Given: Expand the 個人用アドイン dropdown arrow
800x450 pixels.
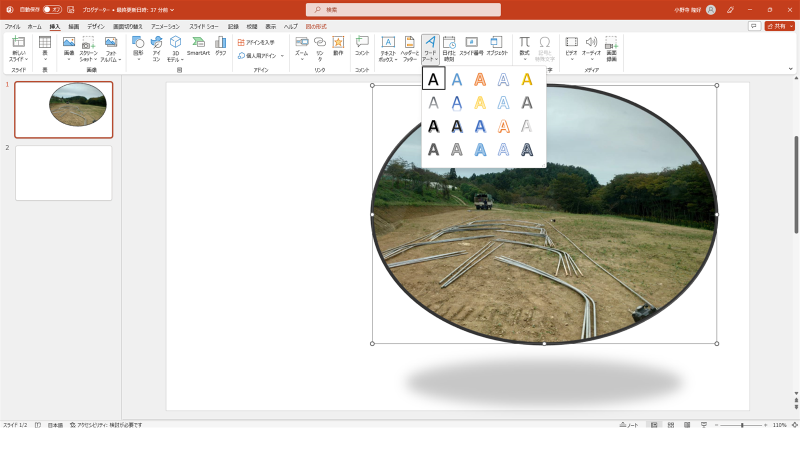Looking at the screenshot, I should tap(282, 56).
